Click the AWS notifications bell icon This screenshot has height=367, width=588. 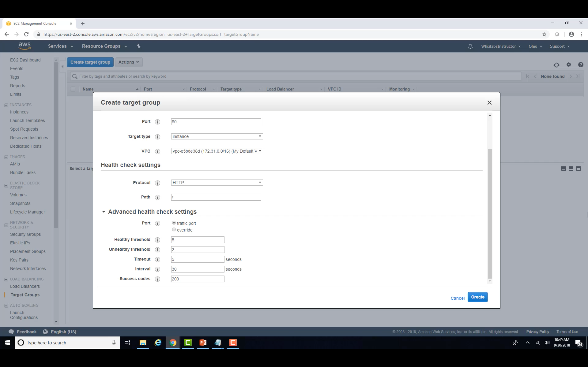click(x=470, y=46)
